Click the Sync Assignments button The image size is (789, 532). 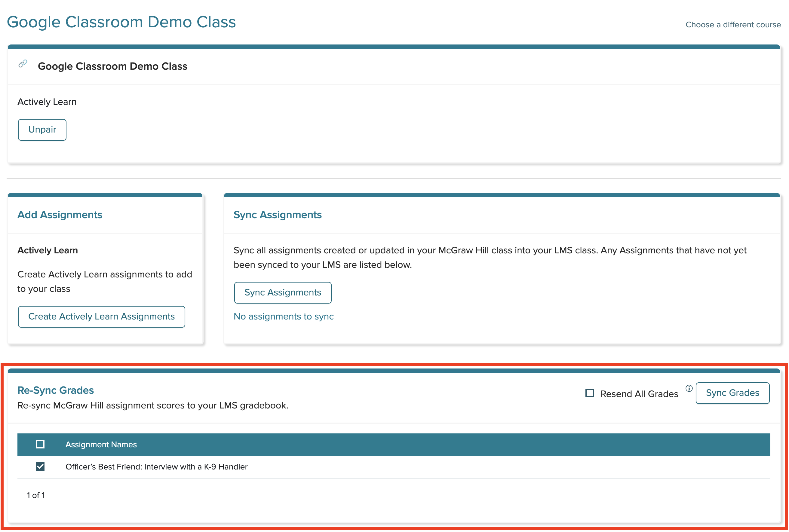283,292
